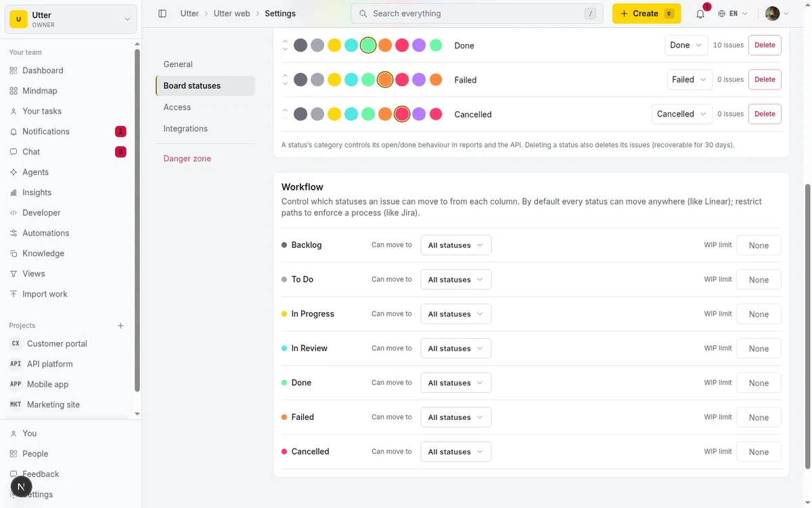812x508 pixels.
Task: Move the Done status down
Action: point(285,49)
